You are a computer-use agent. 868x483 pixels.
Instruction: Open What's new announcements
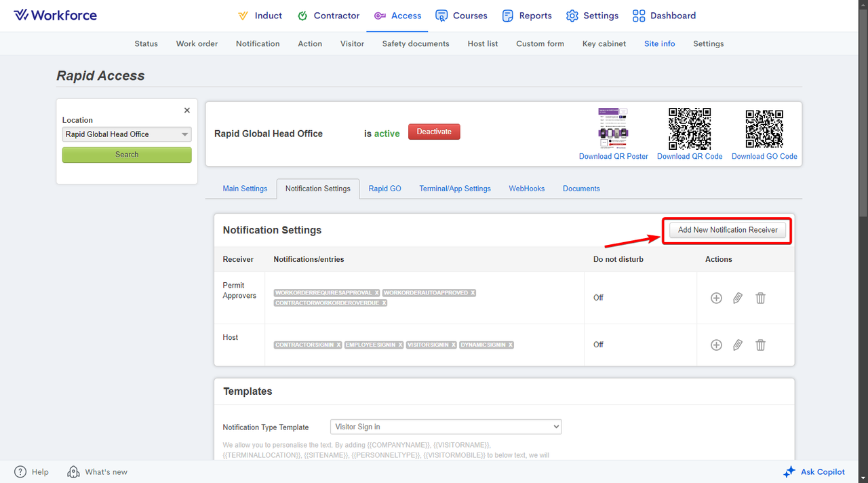(98, 472)
